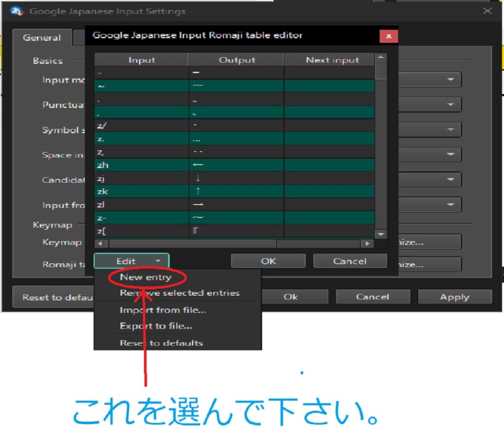Screen dimensions: 504x433
Task: Open the Input from dropdown in Settings
Action: click(430, 205)
